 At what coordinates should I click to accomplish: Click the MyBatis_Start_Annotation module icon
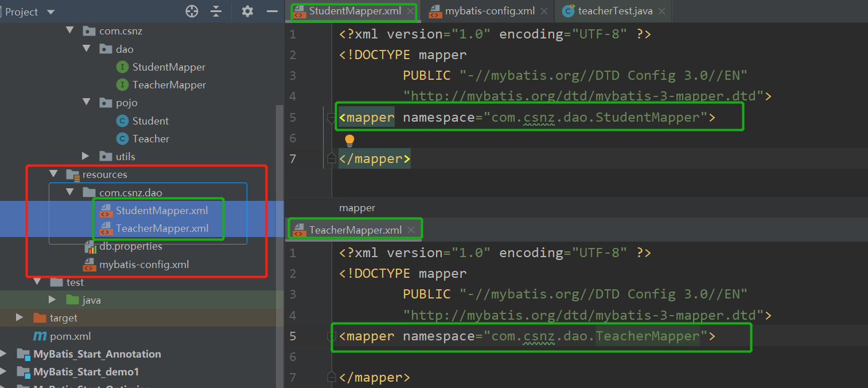(23, 354)
